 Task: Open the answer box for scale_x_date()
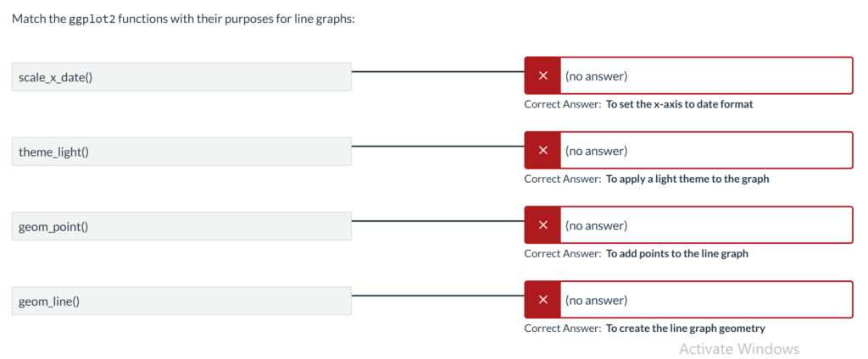point(705,76)
